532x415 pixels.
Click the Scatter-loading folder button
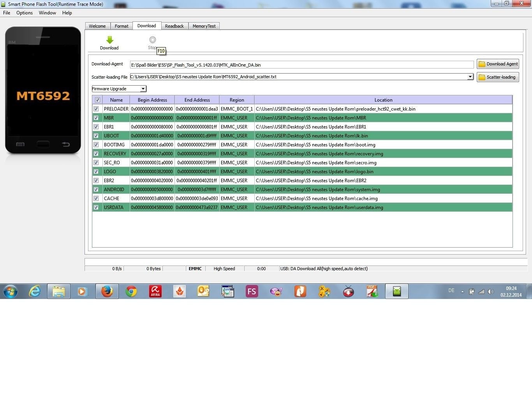498,77
